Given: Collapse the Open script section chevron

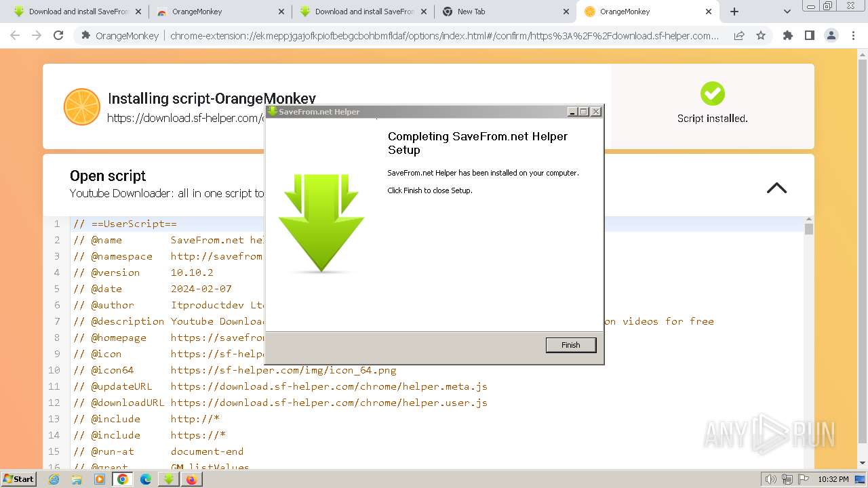Looking at the screenshot, I should click(776, 188).
